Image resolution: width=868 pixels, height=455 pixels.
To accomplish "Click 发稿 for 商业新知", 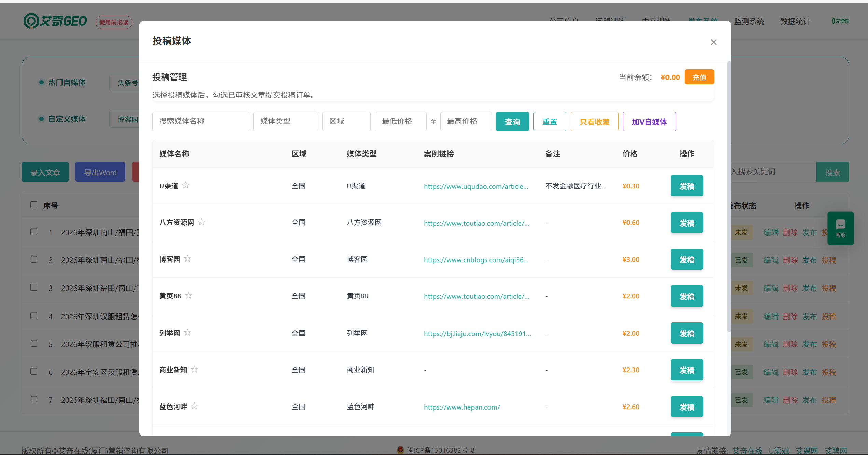I will pyautogui.click(x=687, y=370).
